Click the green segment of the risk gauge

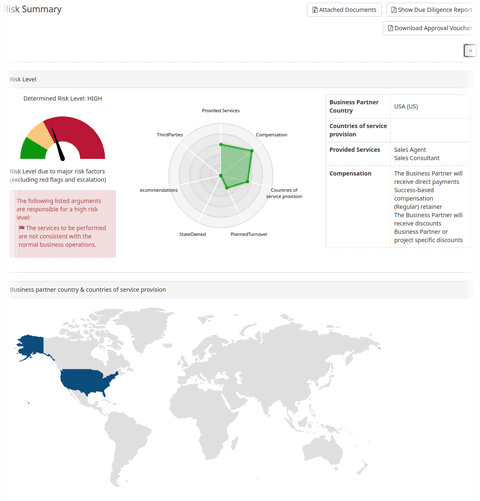click(32, 150)
